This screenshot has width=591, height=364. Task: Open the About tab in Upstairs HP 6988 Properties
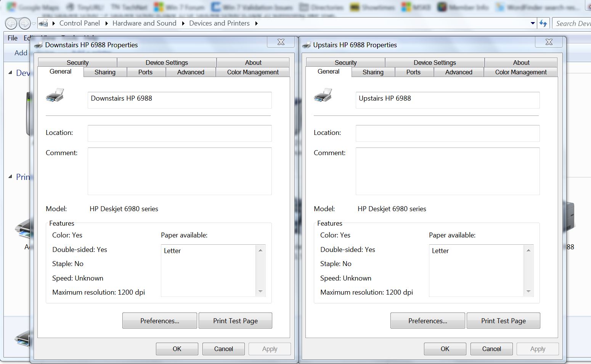point(521,63)
